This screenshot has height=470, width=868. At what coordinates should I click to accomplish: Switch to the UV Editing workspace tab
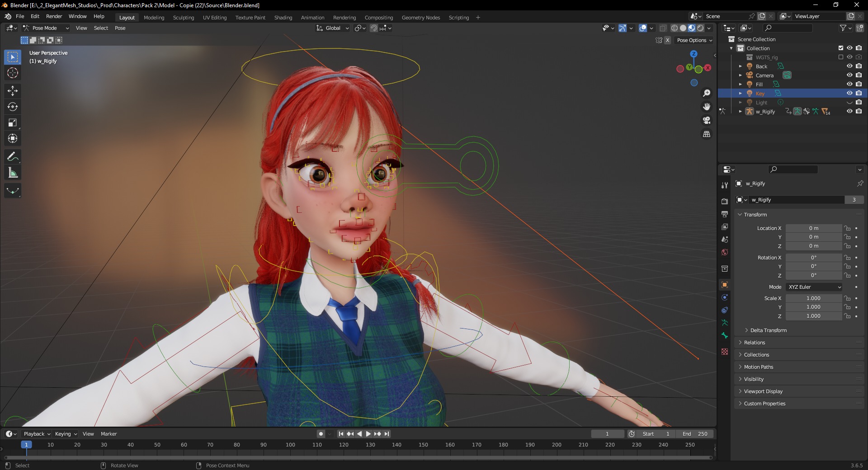pos(215,18)
